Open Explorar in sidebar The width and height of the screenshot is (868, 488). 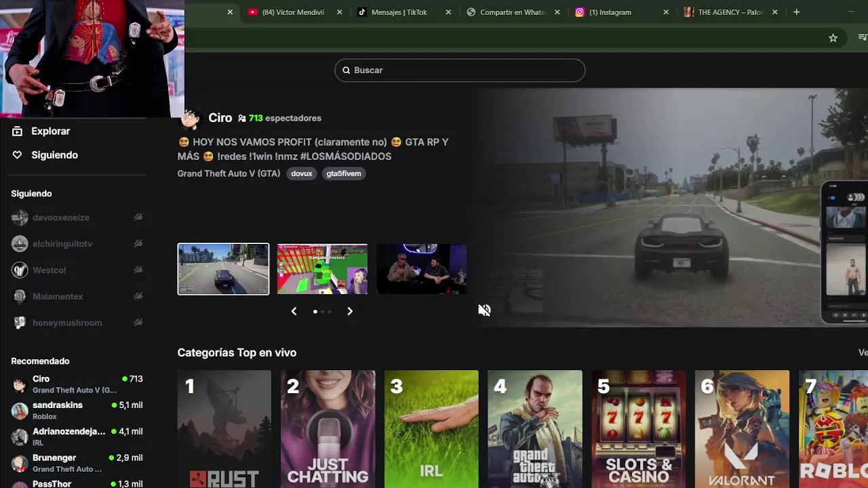click(50, 131)
